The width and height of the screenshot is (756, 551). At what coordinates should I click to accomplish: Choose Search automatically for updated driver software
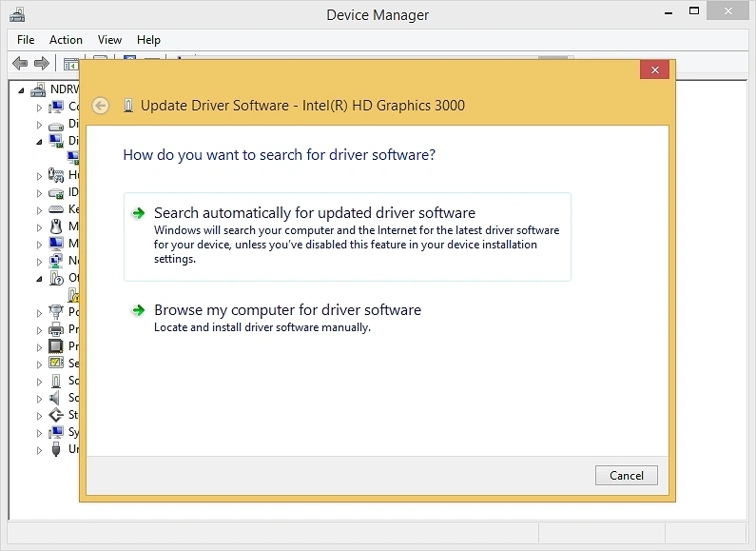(x=347, y=236)
